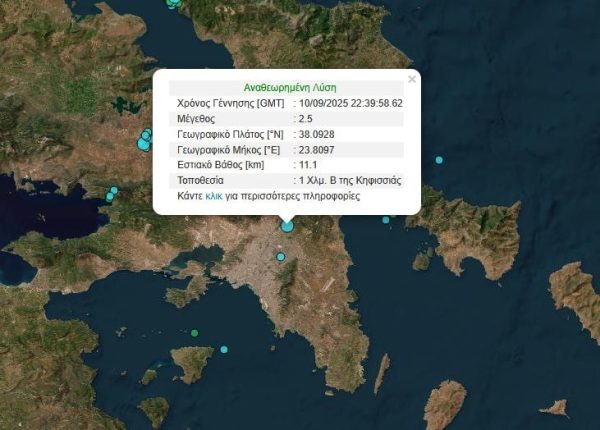Click the latitude value 38.0928
This screenshot has width=600, height=430.
318,134
